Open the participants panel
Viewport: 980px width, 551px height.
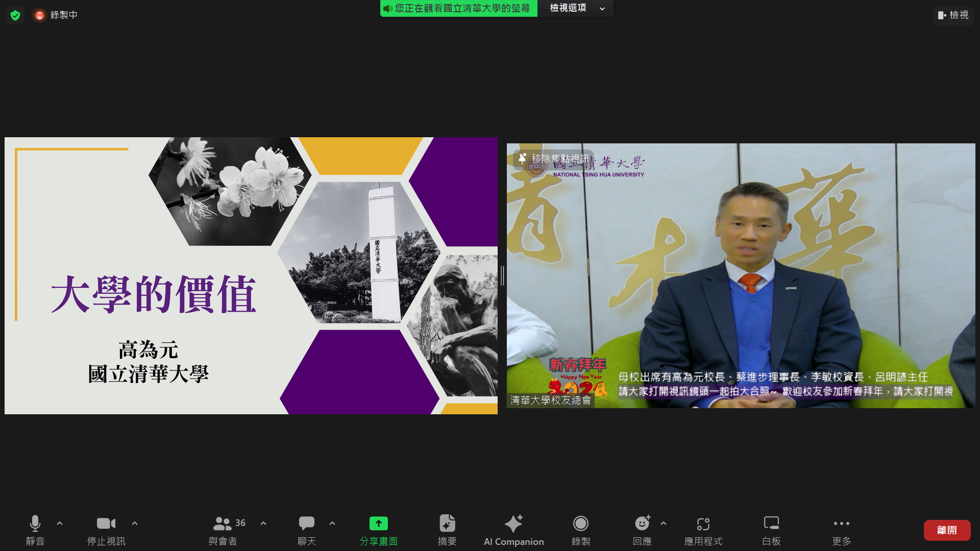pos(223,530)
